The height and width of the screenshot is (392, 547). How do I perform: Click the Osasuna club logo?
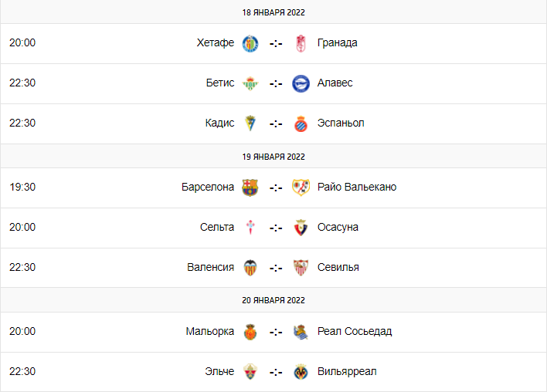pyautogui.click(x=301, y=228)
